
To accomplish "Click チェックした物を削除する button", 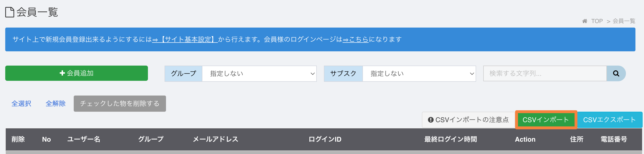I will coord(120,104).
